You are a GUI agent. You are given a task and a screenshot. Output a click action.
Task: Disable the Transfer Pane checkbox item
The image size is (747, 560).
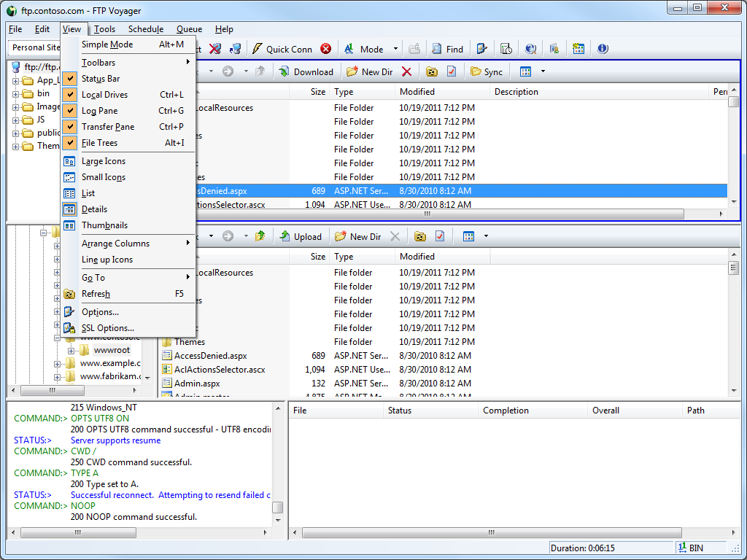pyautogui.click(x=107, y=127)
